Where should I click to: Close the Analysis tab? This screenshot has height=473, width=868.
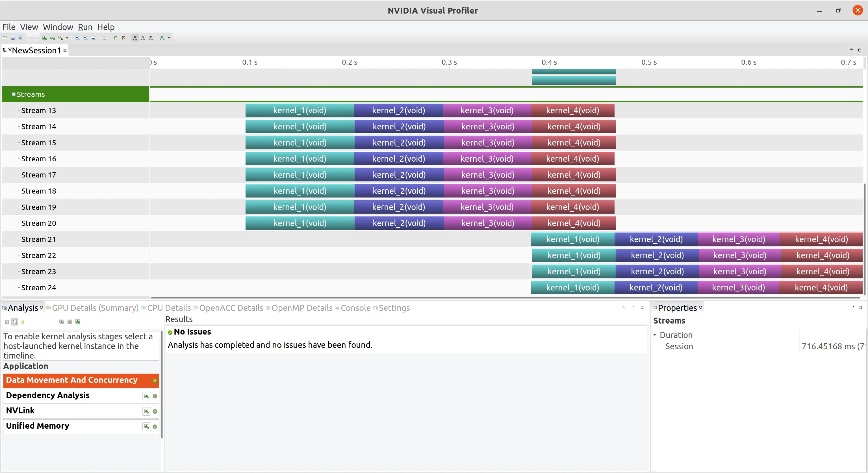point(42,308)
